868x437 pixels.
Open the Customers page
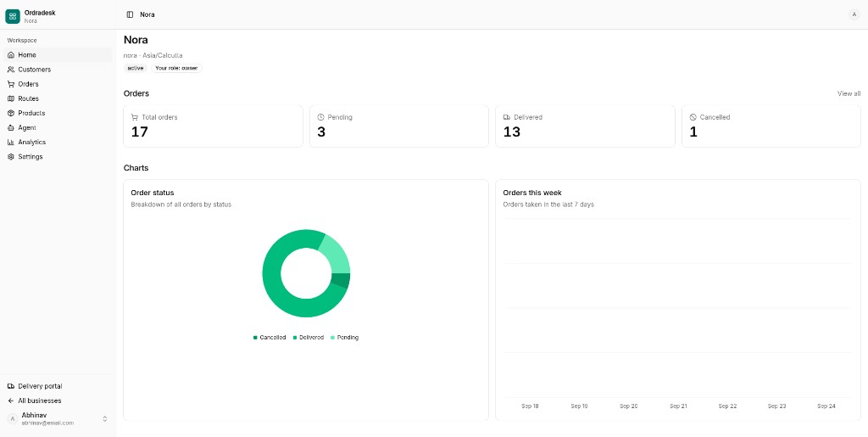58,70
